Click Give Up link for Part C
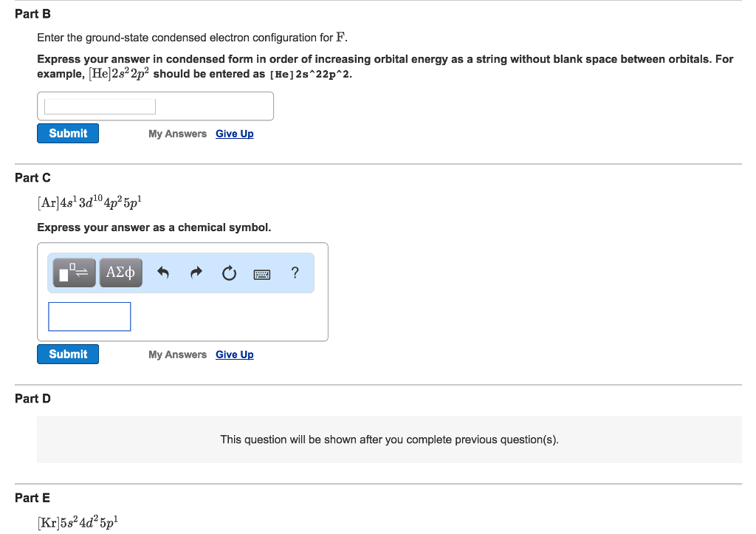756x534 pixels. pos(234,355)
